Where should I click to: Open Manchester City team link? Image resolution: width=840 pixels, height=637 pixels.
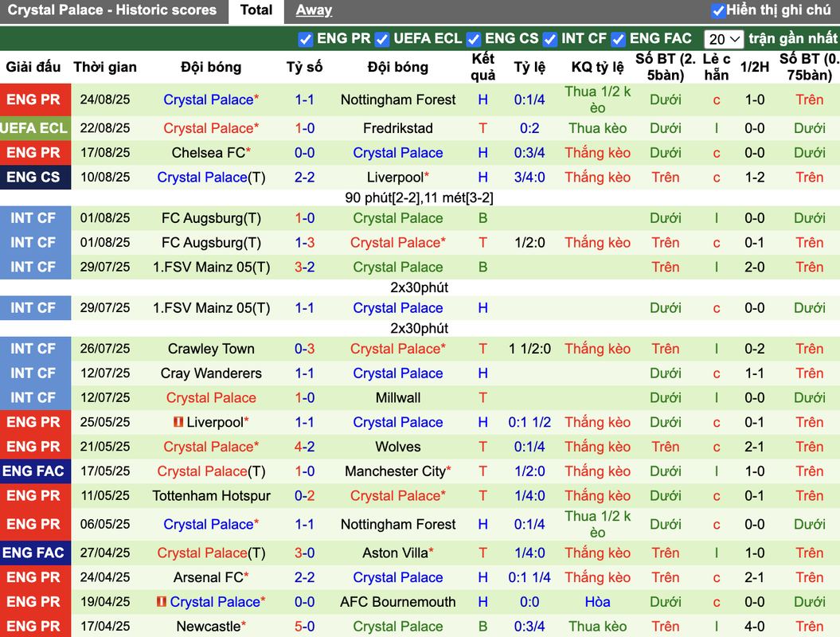point(396,471)
